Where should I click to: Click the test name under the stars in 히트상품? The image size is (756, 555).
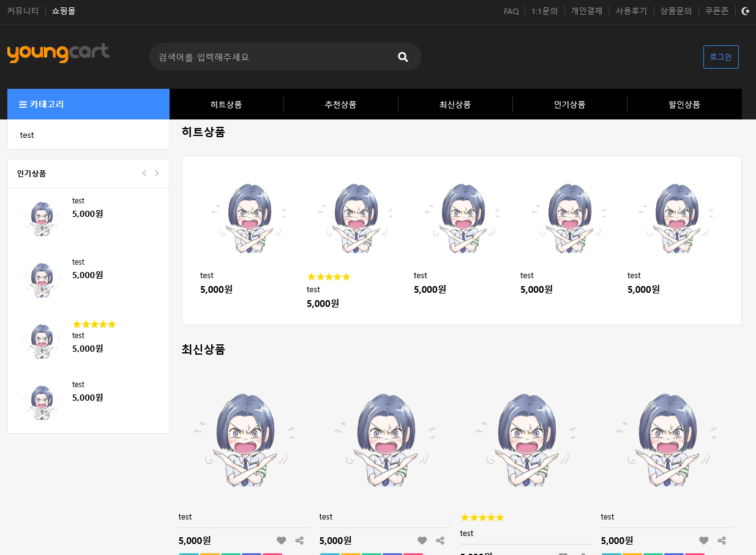click(313, 290)
